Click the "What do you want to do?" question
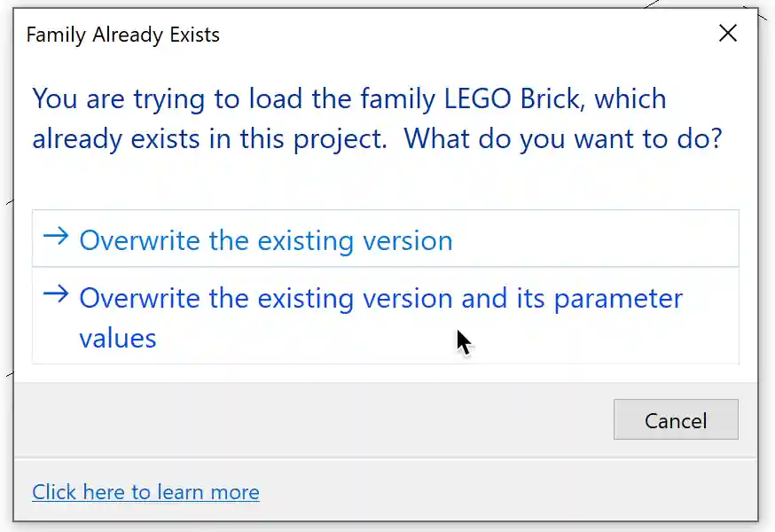Viewport: 775px width, 532px height. [563, 139]
